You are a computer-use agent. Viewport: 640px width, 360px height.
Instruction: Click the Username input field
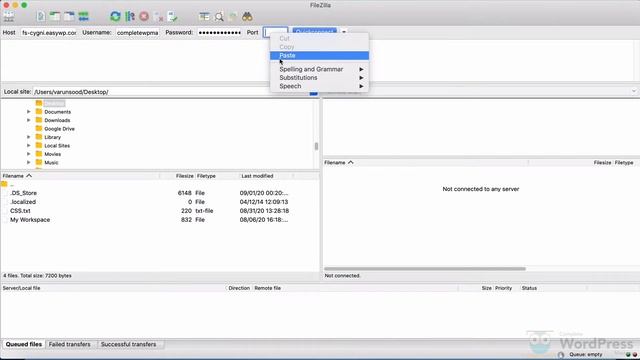pyautogui.click(x=138, y=32)
